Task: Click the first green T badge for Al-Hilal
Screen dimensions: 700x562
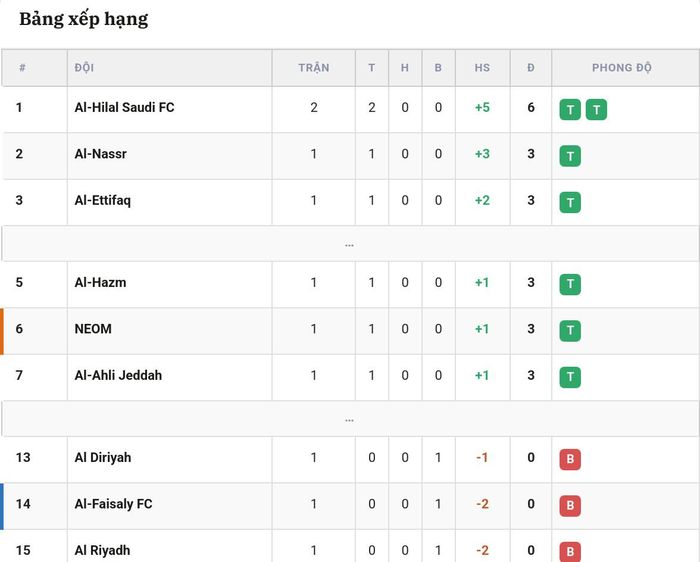Action: tap(570, 110)
